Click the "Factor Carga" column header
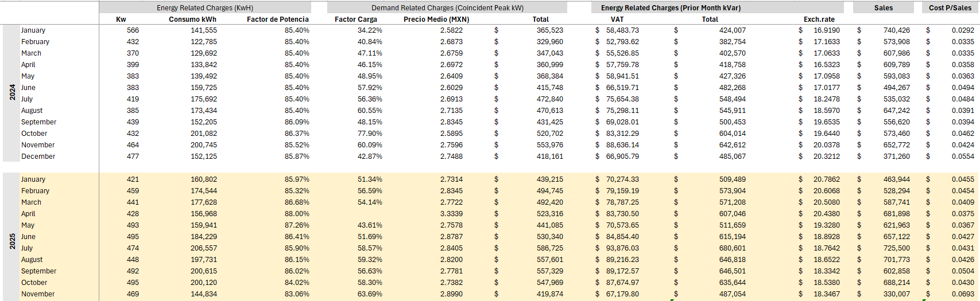The height and width of the screenshot is (301, 980). point(356,19)
